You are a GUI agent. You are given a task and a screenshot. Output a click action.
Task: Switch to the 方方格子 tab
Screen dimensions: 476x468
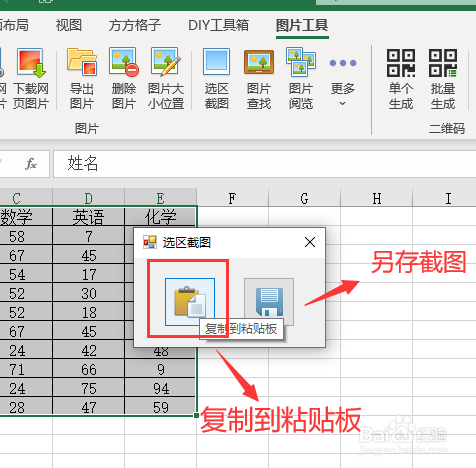[x=135, y=25]
